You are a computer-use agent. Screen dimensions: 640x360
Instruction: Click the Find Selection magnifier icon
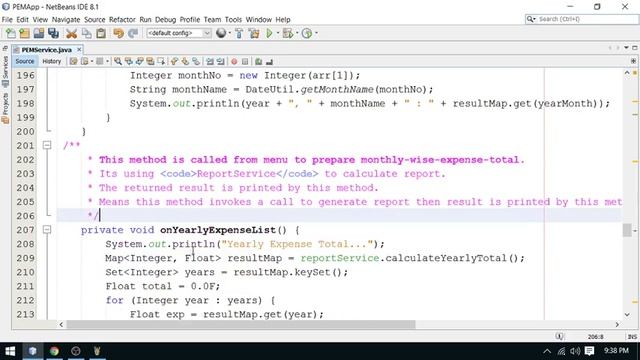(x=118, y=62)
